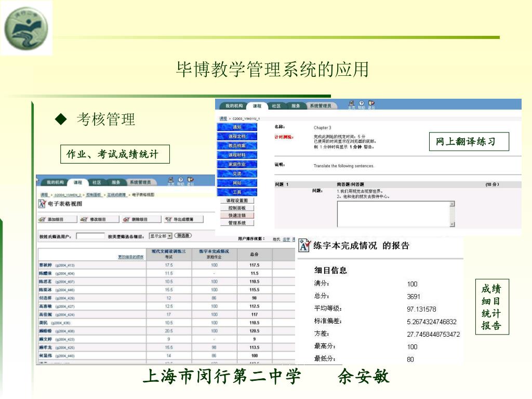Click the filter-by-surname input field
Screen dimensions: 532x399
(90, 236)
